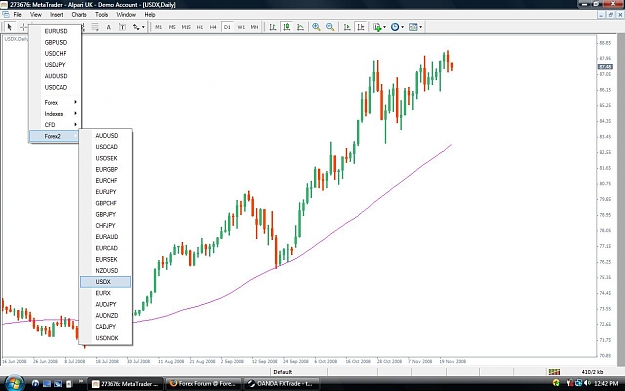Click the connection bars status icon
Image resolution: width=625 pixels, height=391 pixels.
[554, 372]
